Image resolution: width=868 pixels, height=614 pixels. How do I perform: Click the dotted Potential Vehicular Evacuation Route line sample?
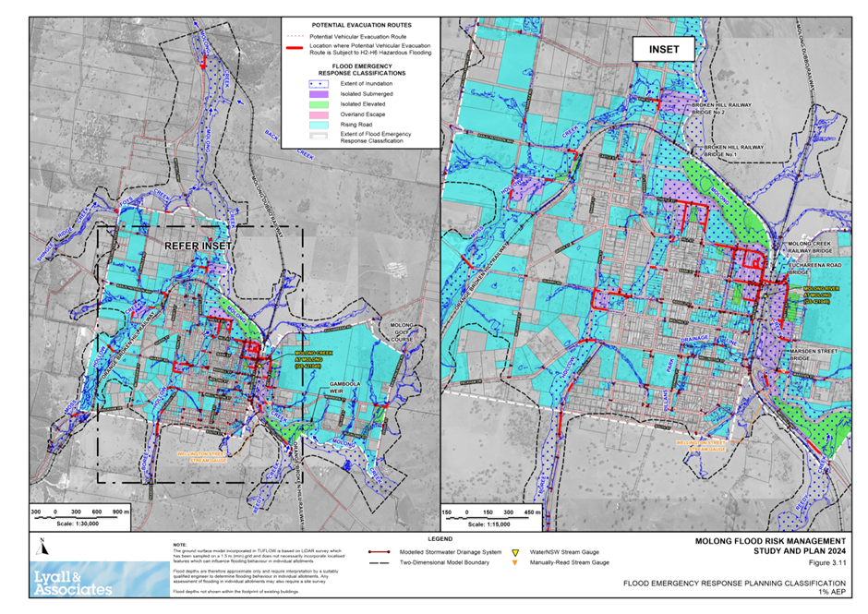[x=295, y=37]
